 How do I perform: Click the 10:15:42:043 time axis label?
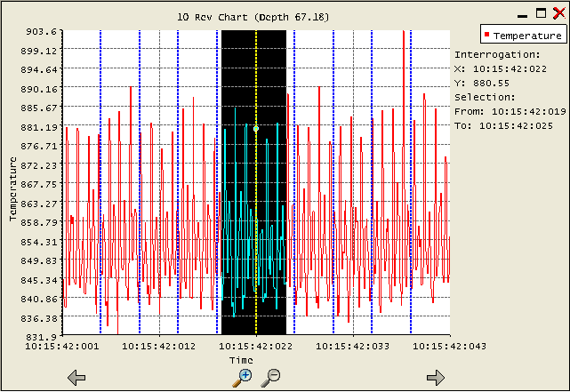pyautogui.click(x=450, y=347)
